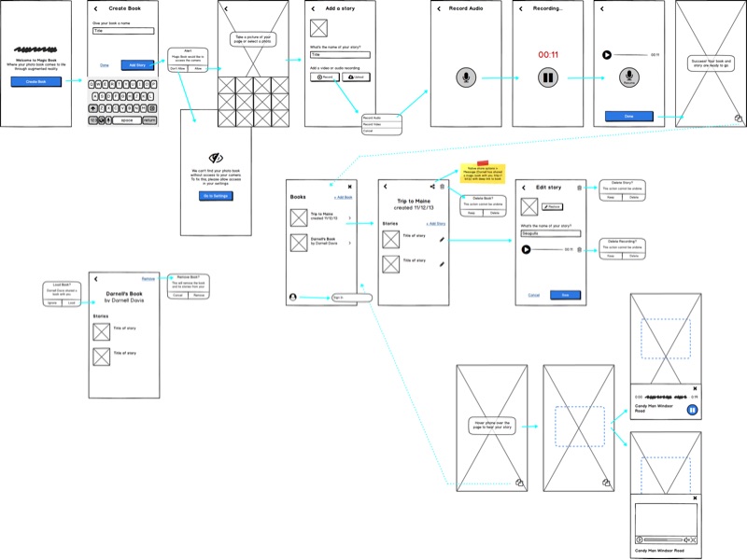
Task: Choose Remove in the Remove Book dialog
Action: click(199, 295)
